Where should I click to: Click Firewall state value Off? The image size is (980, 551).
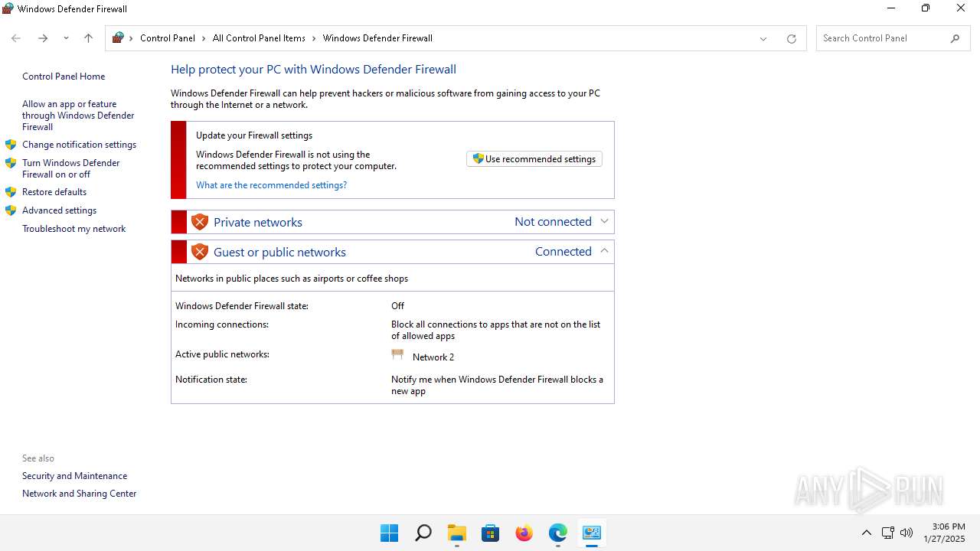(397, 306)
